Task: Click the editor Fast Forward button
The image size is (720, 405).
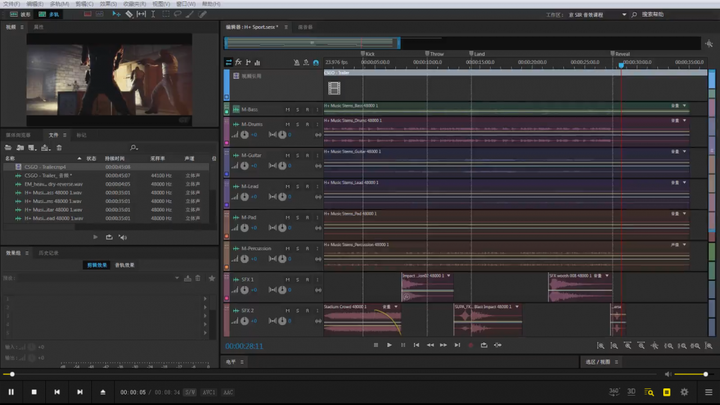Action: (443, 345)
